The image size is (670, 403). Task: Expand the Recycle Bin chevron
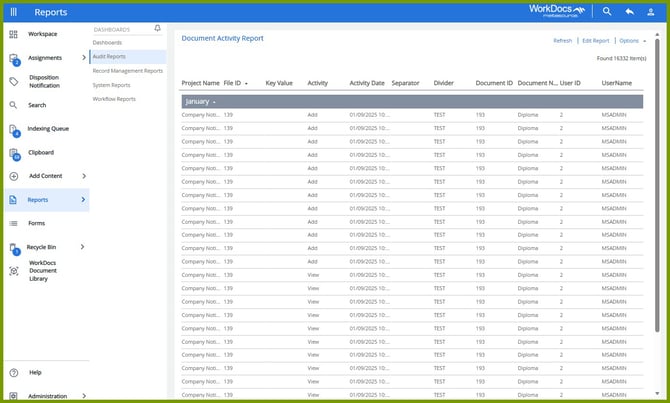[x=82, y=247]
